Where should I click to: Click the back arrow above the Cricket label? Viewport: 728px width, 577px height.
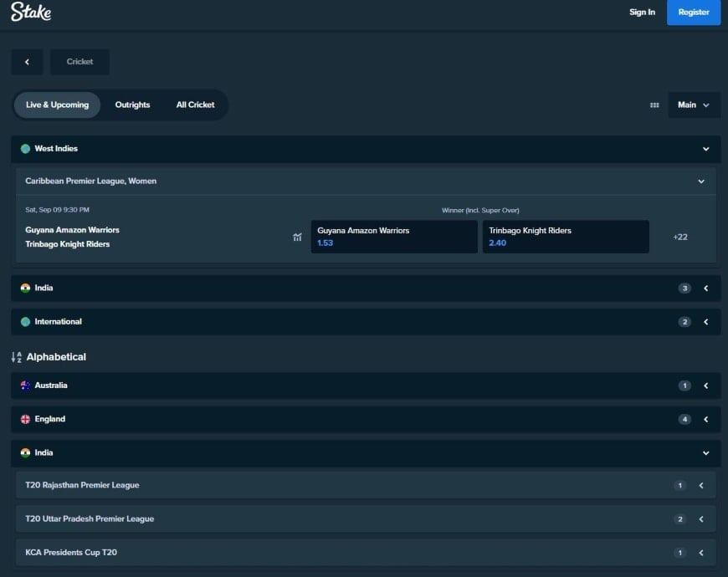point(26,62)
